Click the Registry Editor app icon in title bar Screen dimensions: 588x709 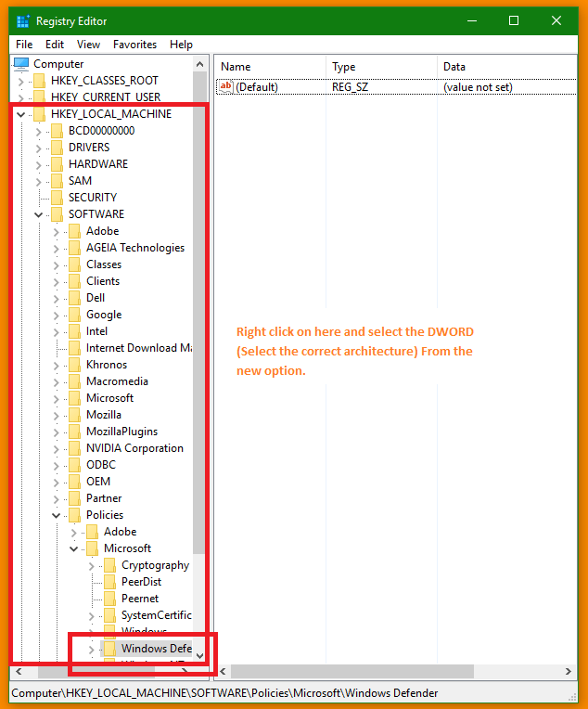22,20
